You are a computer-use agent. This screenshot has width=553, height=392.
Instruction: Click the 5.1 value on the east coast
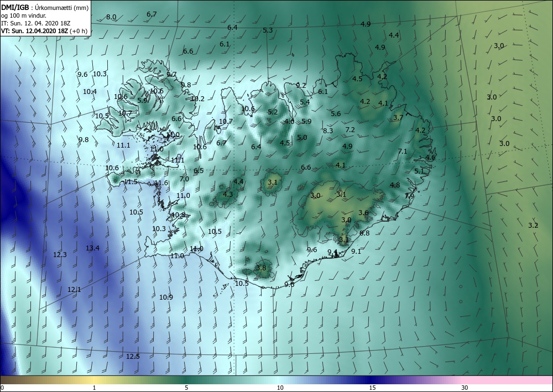pyautogui.click(x=419, y=171)
